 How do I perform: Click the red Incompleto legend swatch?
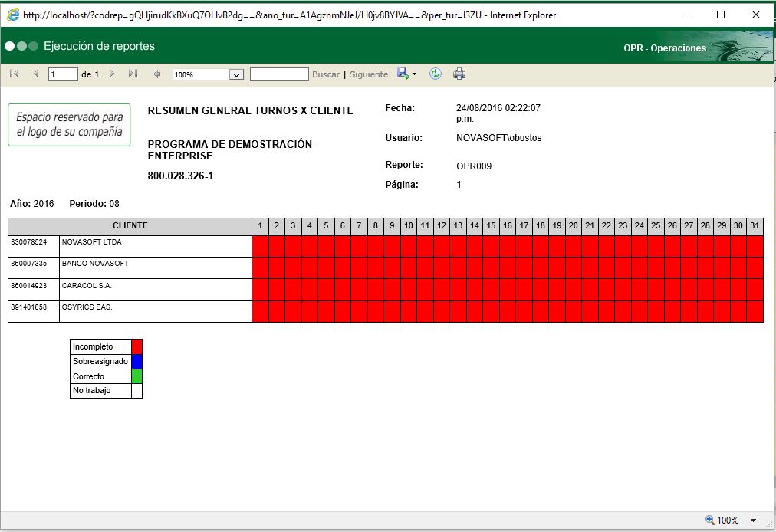pyautogui.click(x=136, y=347)
